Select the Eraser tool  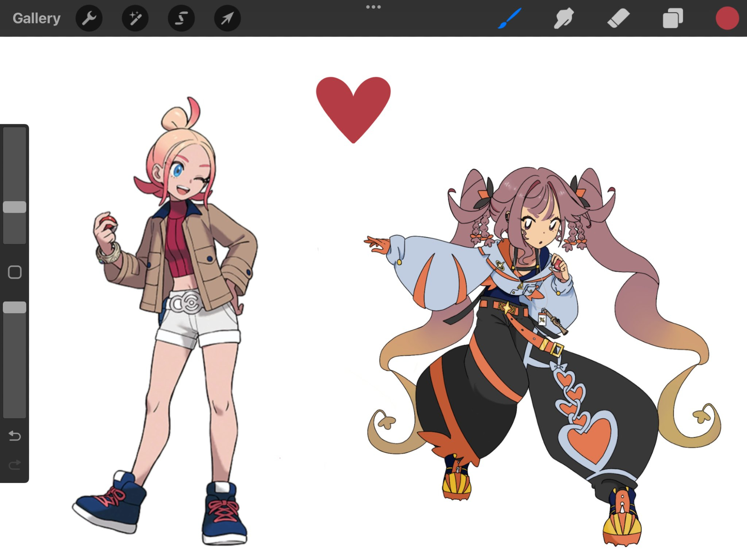tap(618, 18)
